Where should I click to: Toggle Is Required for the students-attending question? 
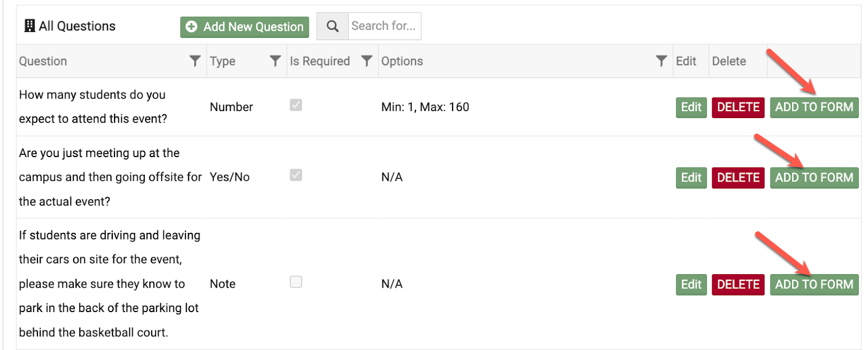[296, 105]
